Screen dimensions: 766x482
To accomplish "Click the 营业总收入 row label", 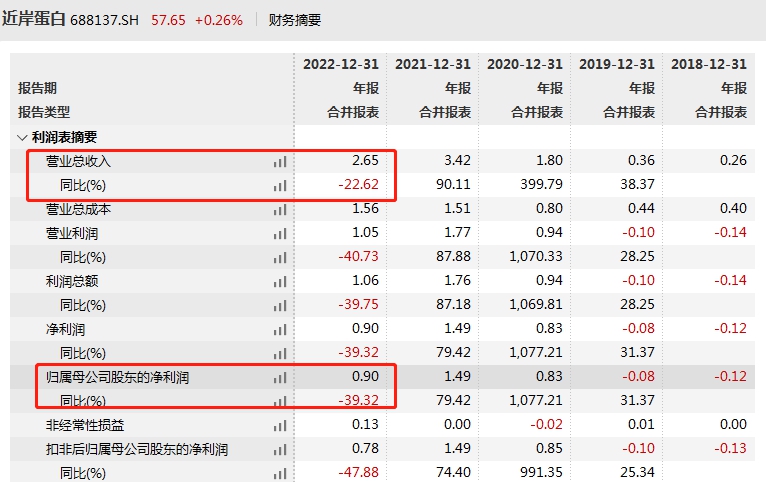I will pos(78,161).
